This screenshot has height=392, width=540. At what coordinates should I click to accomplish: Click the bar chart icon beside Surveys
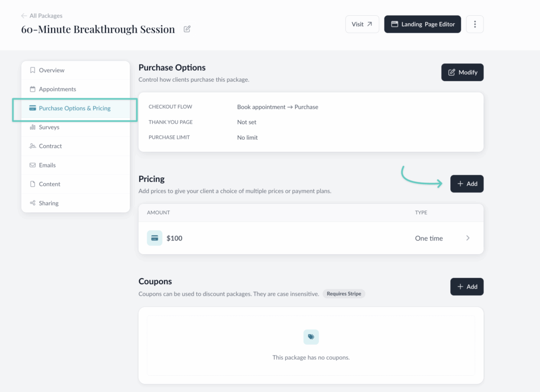(x=33, y=127)
